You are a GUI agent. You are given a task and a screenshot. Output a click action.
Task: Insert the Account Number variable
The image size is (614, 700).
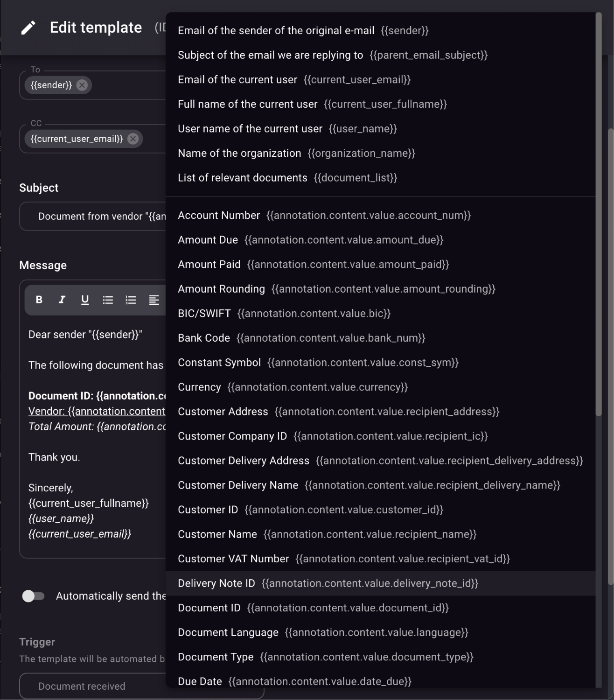click(380, 215)
